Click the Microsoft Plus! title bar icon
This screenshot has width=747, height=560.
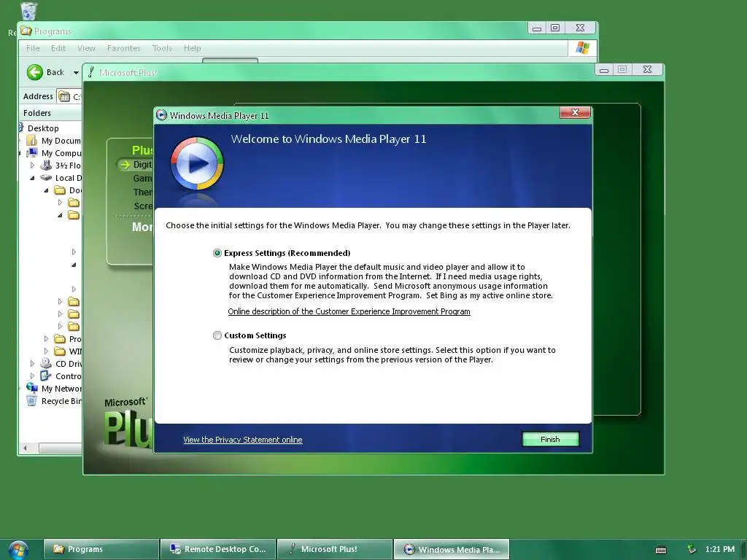[91, 72]
